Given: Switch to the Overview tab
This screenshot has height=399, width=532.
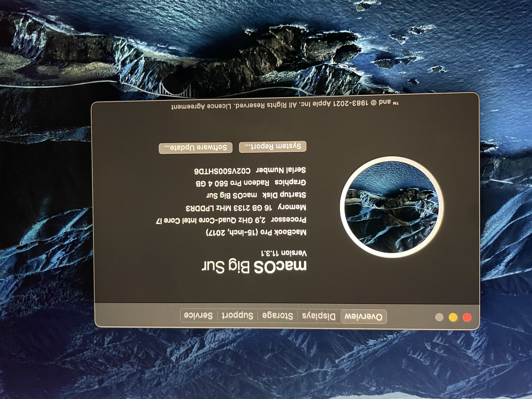Looking at the screenshot, I should point(363,317).
